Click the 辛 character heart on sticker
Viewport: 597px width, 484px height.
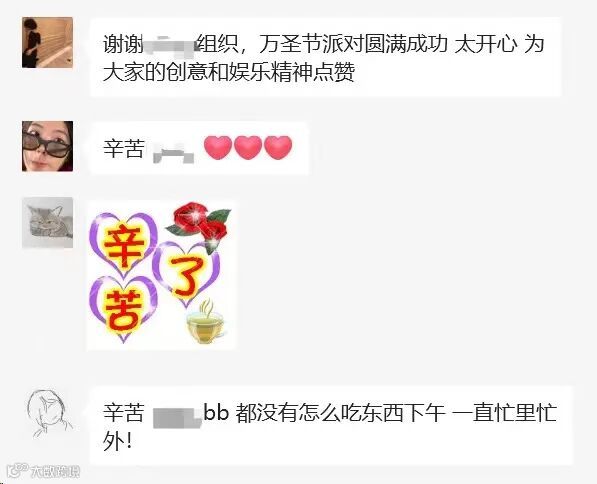click(123, 246)
